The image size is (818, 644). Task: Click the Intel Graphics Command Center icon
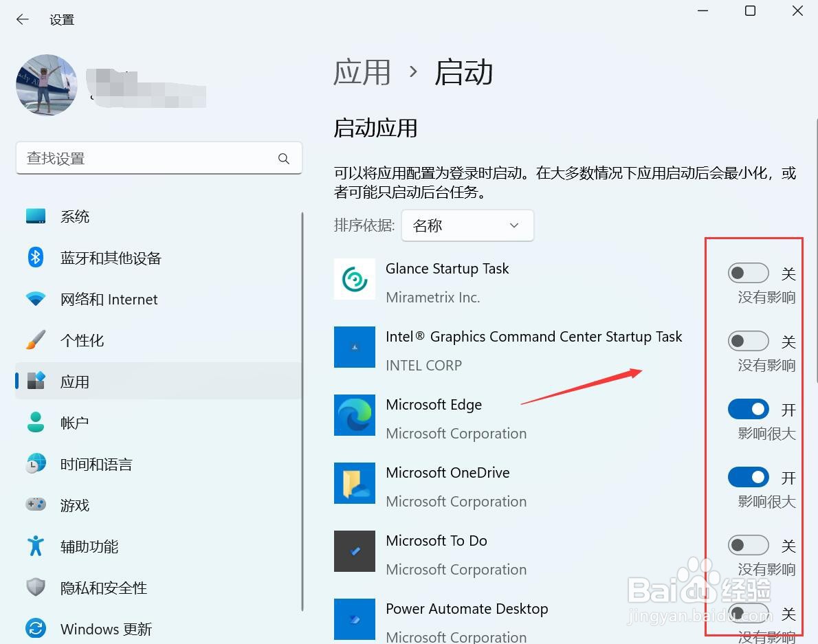pyautogui.click(x=355, y=347)
